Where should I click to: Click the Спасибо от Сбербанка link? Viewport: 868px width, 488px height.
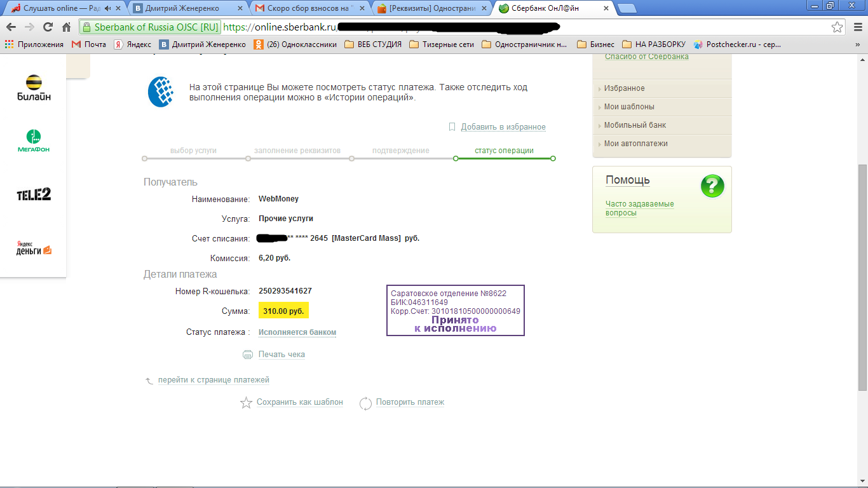(x=646, y=57)
